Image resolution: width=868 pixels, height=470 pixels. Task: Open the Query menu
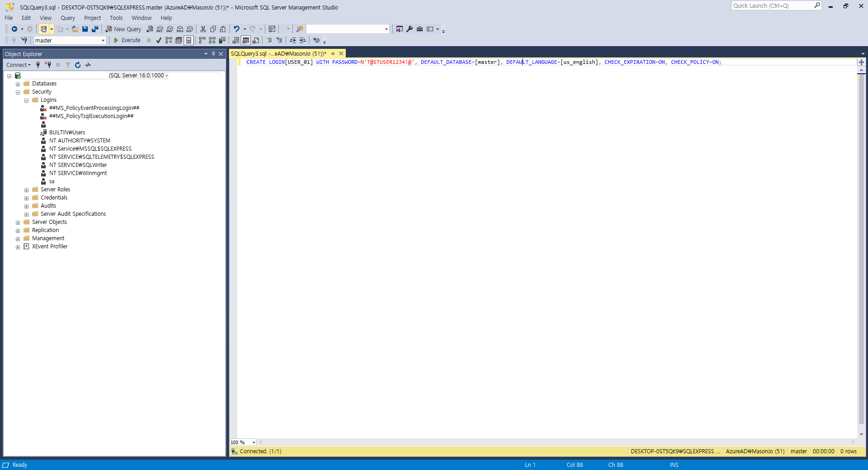pos(68,18)
